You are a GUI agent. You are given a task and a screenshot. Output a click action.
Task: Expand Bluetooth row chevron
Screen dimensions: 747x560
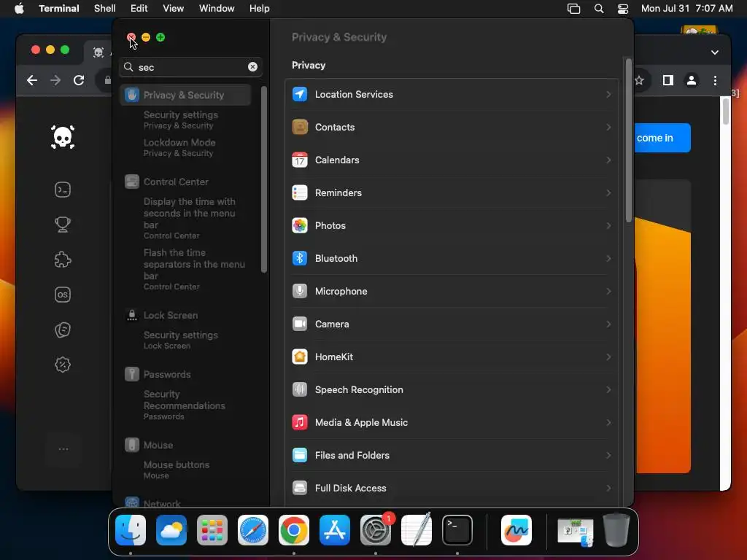point(608,259)
